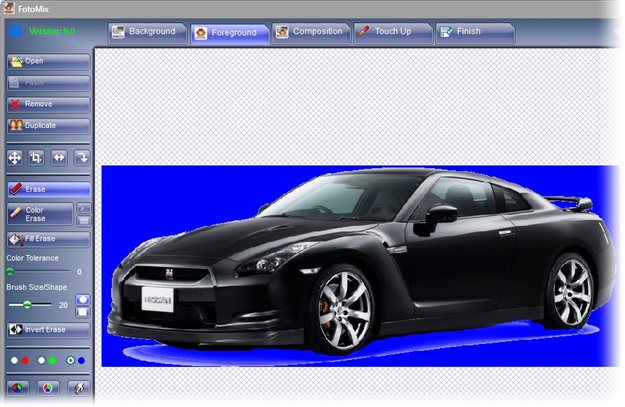Click the blue color dot
This screenshot has width=625, height=407.
[81, 361]
